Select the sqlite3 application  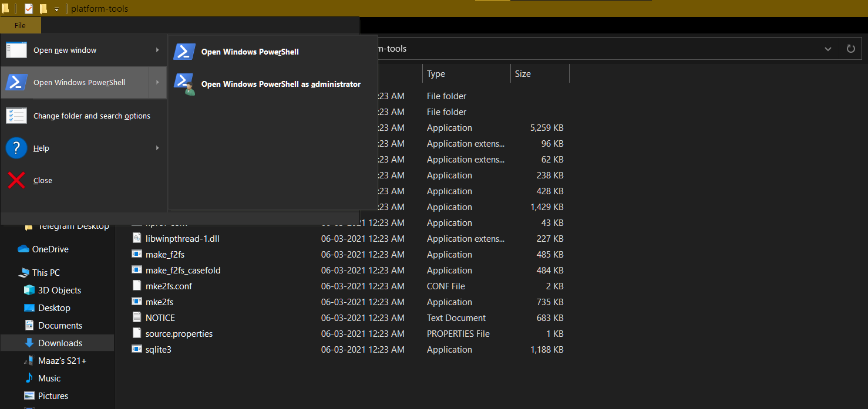(159, 350)
